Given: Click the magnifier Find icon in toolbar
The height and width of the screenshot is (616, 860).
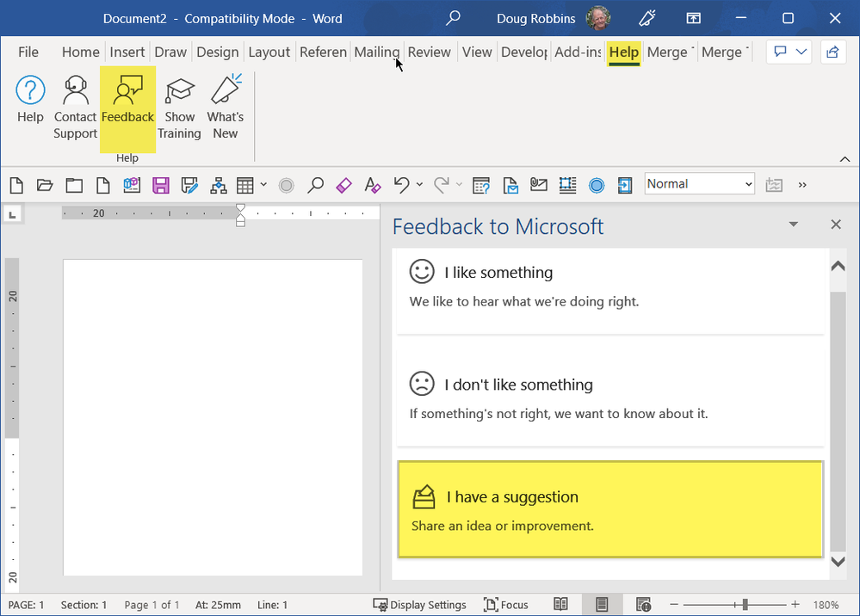Looking at the screenshot, I should coord(315,185).
